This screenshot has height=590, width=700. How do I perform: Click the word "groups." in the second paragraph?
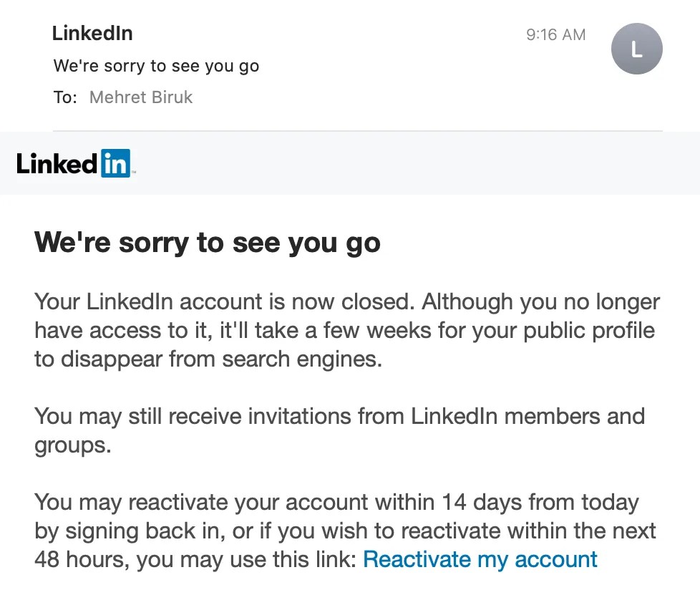73,445
